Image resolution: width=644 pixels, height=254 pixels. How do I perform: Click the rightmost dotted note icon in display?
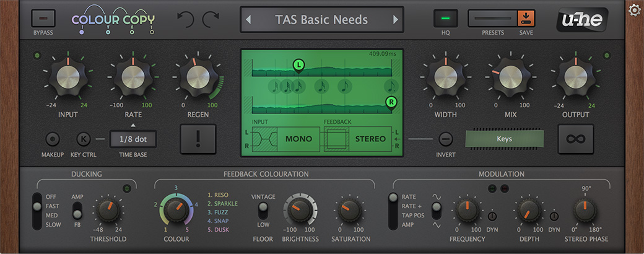pyautogui.click(x=391, y=87)
